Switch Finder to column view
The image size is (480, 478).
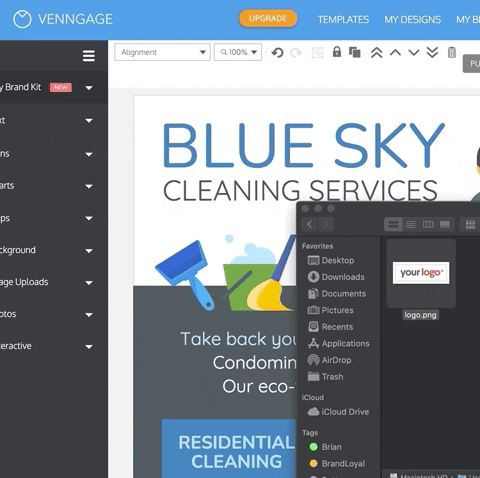click(428, 224)
